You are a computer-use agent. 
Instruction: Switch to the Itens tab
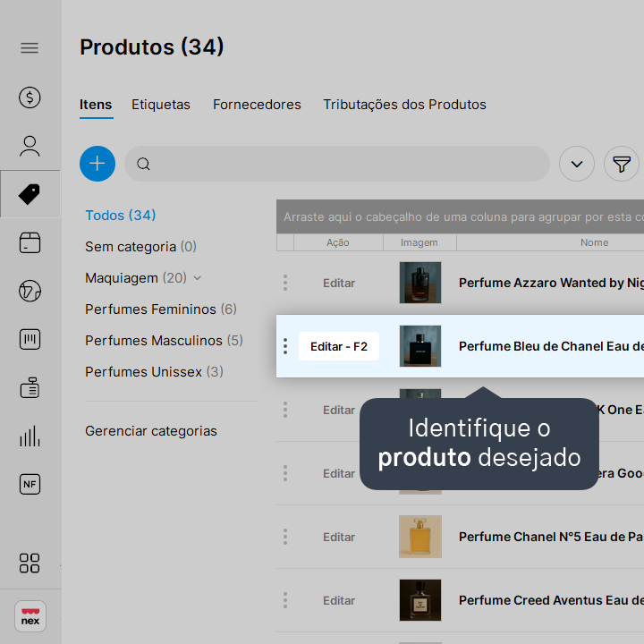[x=96, y=105]
